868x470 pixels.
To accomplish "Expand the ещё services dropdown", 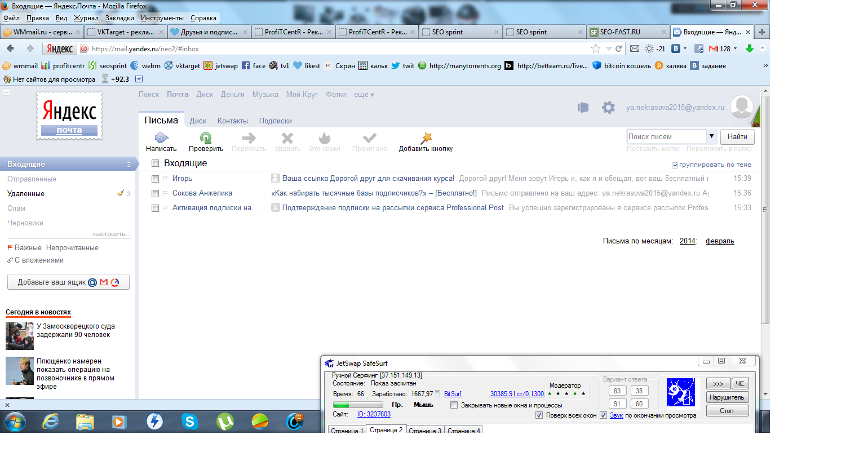I will click(x=364, y=95).
